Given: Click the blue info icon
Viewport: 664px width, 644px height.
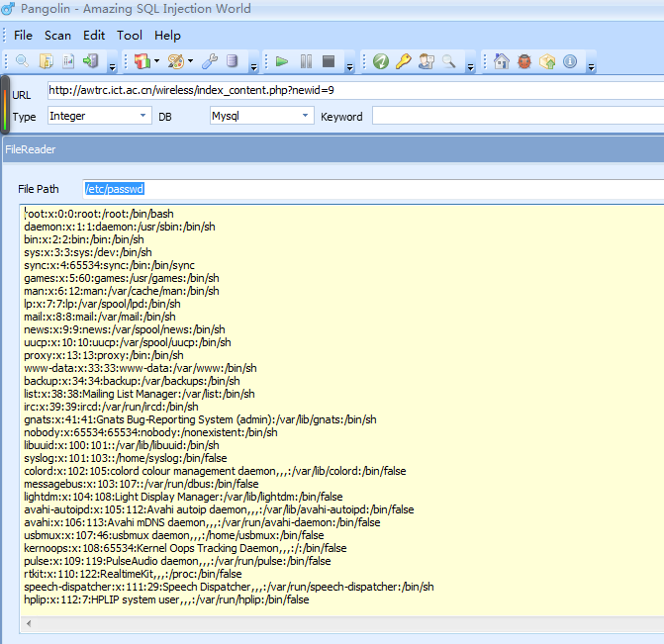Looking at the screenshot, I should click(570, 61).
